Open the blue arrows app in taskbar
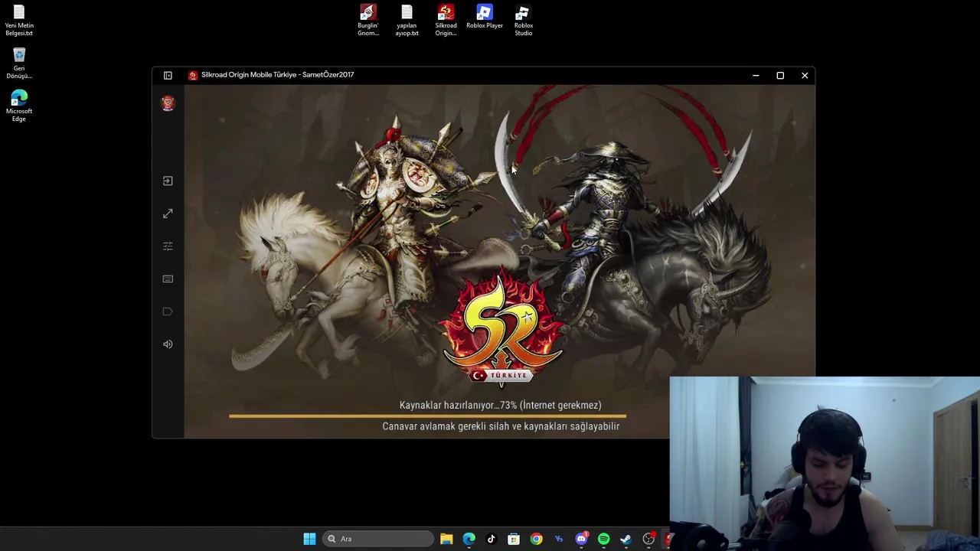The width and height of the screenshot is (980, 551). 559,539
